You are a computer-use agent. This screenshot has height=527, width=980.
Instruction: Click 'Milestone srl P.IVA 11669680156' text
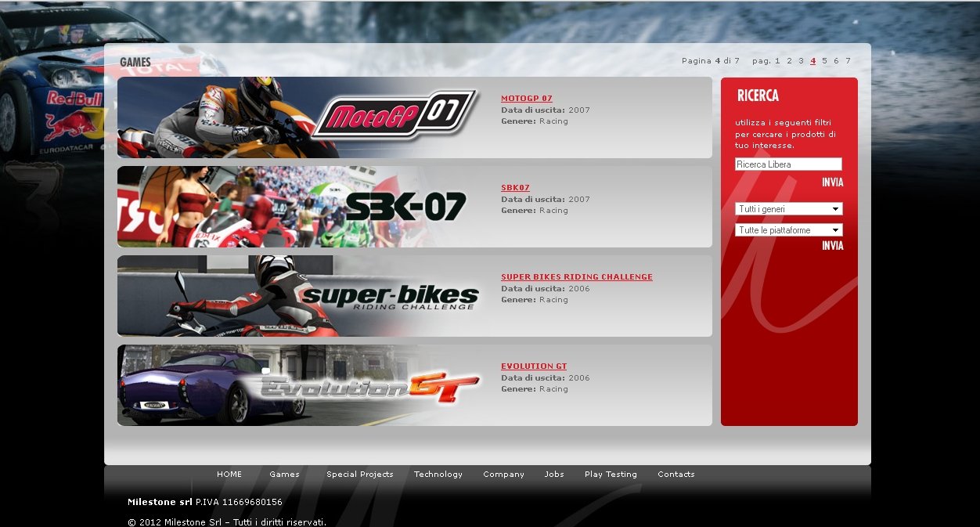[x=205, y=502]
